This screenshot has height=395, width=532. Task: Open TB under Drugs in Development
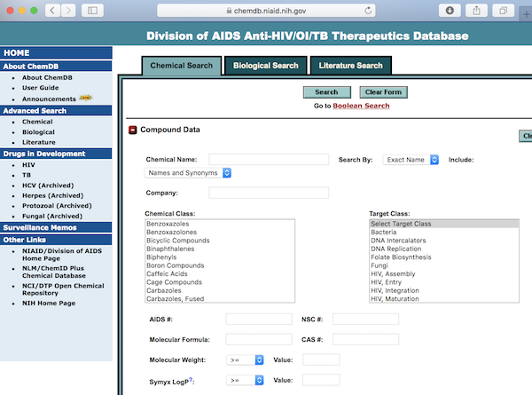point(27,175)
